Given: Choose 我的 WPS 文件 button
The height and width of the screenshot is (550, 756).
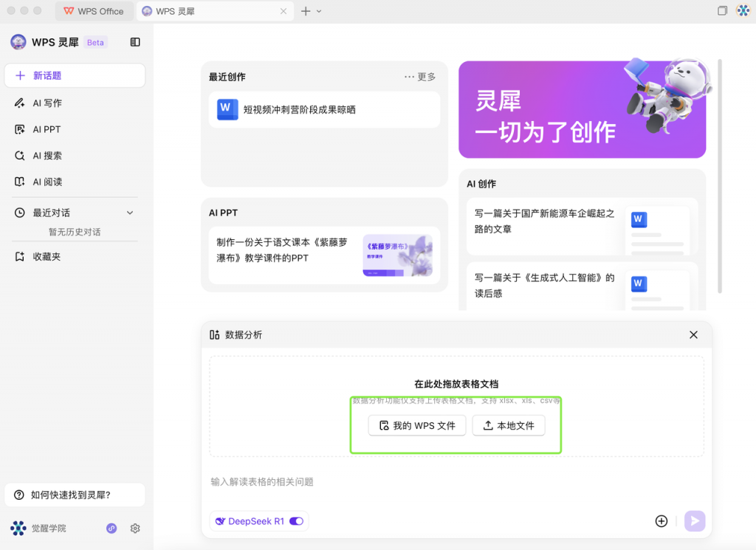Looking at the screenshot, I should (x=417, y=425).
